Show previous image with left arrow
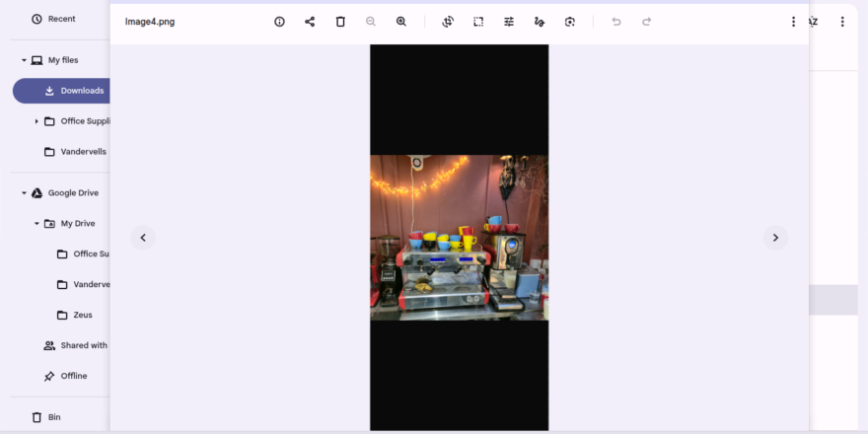 [143, 238]
